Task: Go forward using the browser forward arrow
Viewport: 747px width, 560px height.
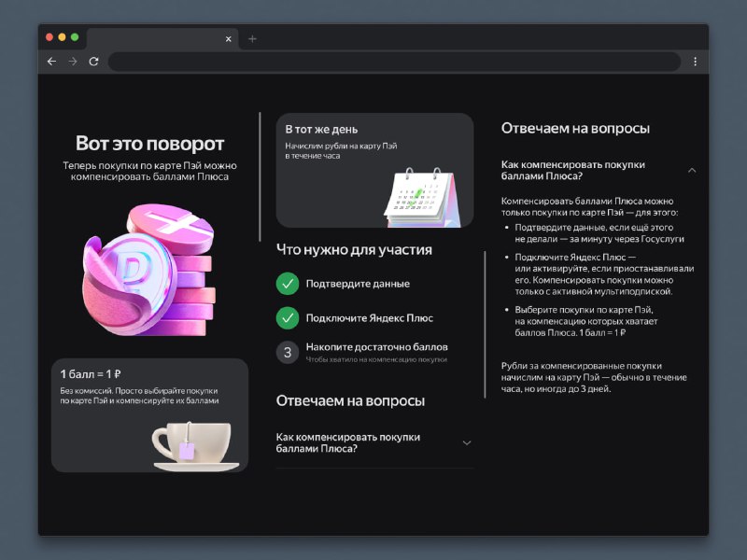Action: tap(73, 62)
